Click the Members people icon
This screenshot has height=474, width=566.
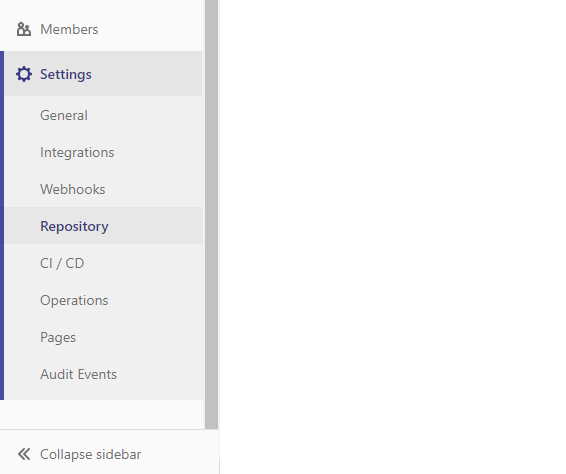point(24,29)
